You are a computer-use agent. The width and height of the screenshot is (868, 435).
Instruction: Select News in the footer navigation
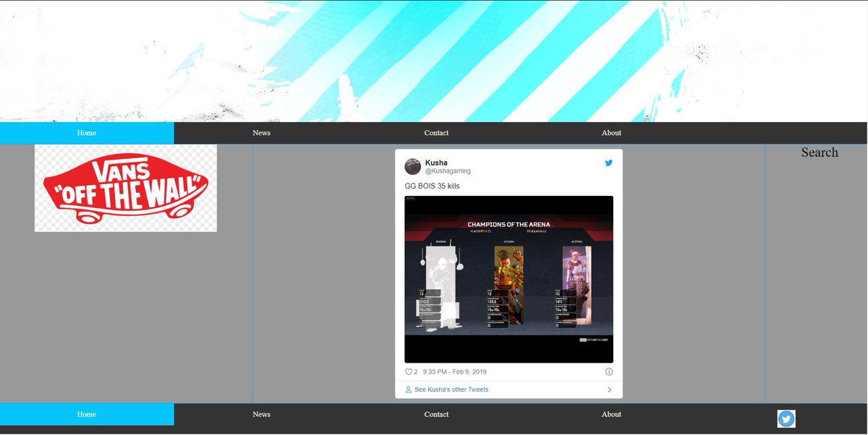pyautogui.click(x=261, y=414)
